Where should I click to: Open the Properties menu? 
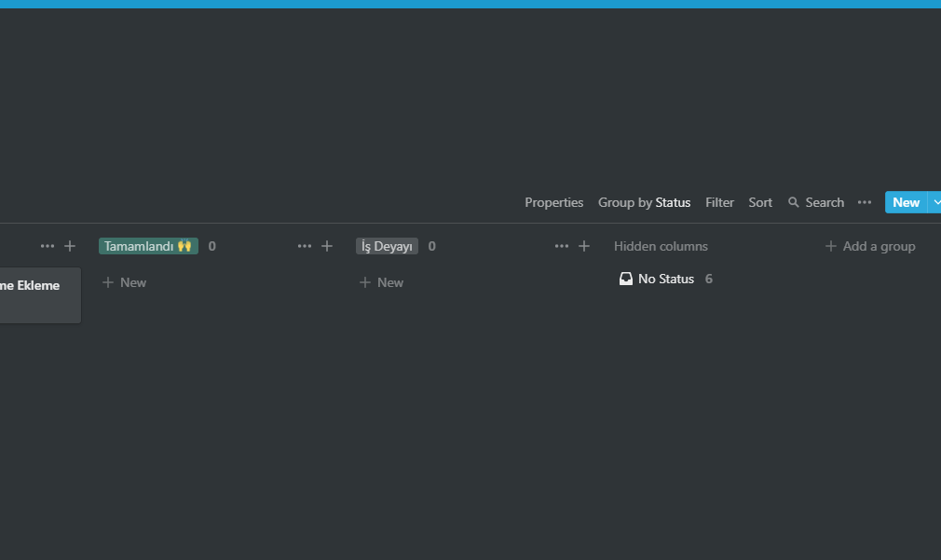[553, 202]
